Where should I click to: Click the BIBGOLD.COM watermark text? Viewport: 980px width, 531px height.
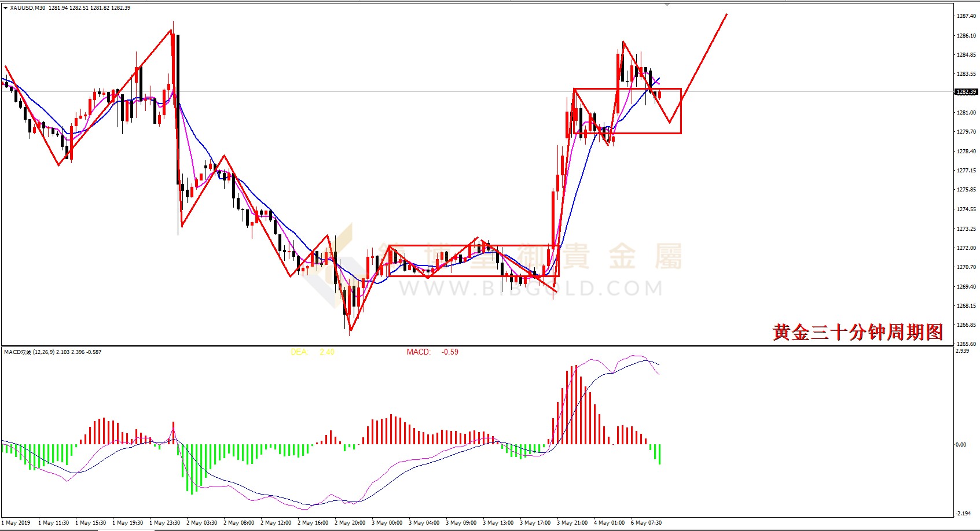[530, 288]
